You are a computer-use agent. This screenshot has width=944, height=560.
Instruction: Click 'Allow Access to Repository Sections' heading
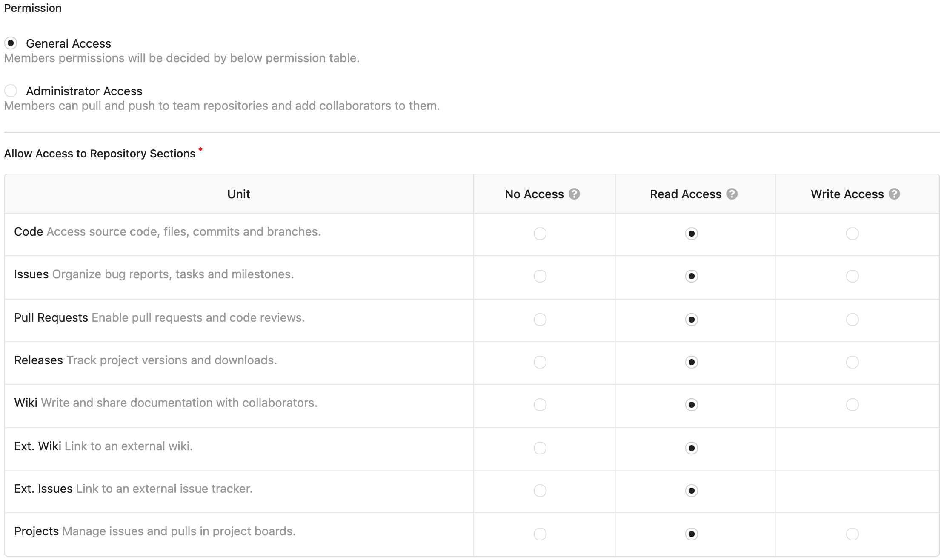click(100, 154)
